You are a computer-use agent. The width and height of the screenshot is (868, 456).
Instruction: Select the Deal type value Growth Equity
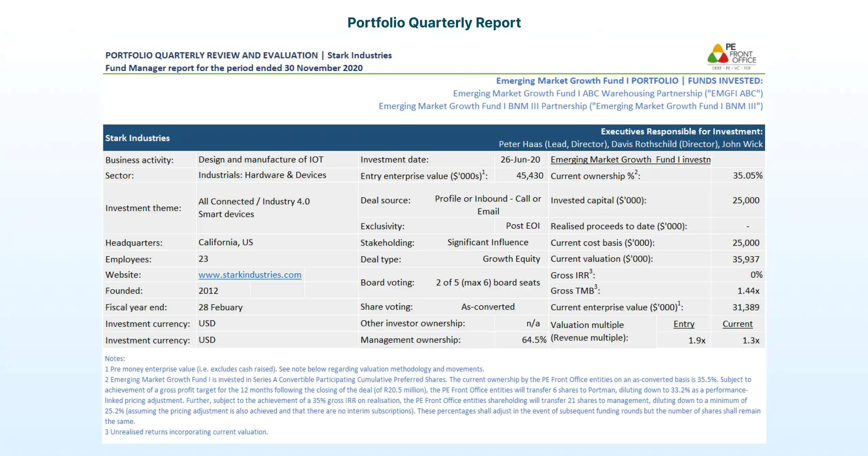click(511, 259)
